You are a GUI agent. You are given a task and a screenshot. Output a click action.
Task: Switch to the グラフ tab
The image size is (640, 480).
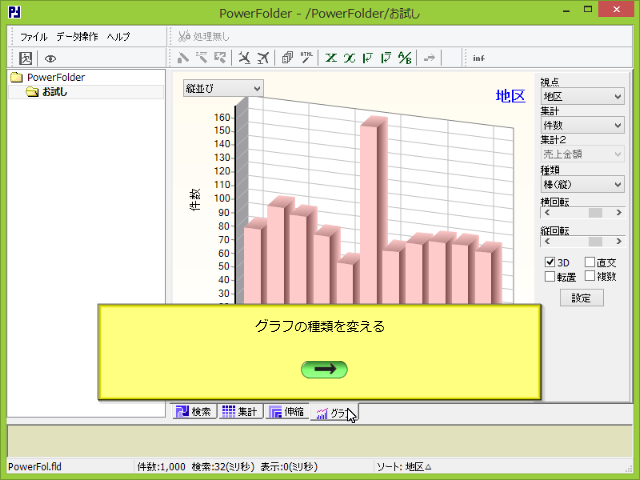point(334,412)
